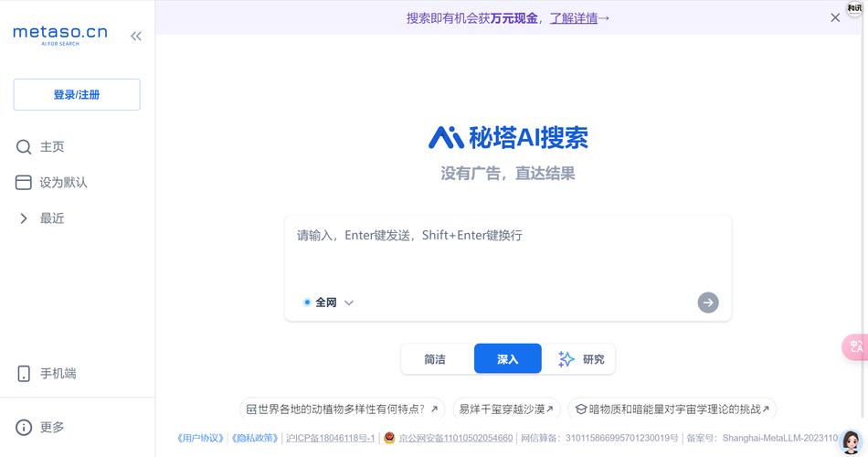868x457 pixels.
Task: Open the 沪ICP备18046118号-1 link
Action: 331,438
